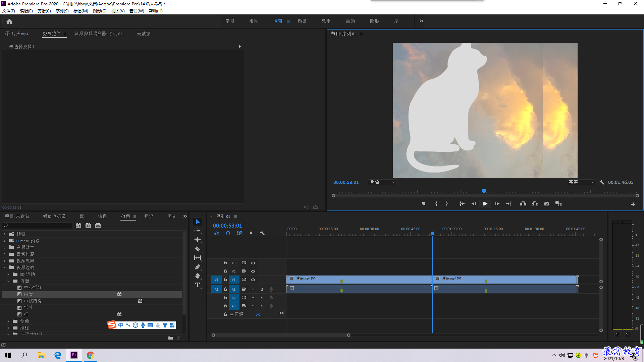The height and width of the screenshot is (362, 644).
Task: Toggle linked selection in timeline
Action: coord(239,233)
